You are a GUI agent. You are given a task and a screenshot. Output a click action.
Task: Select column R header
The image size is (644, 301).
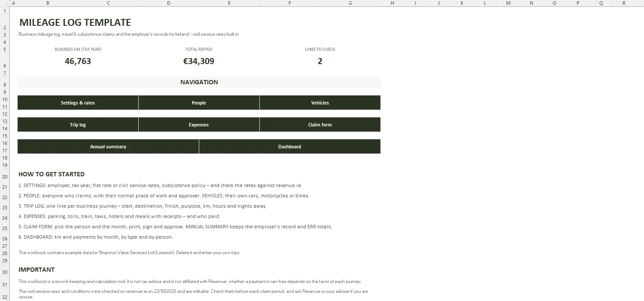point(624,3)
